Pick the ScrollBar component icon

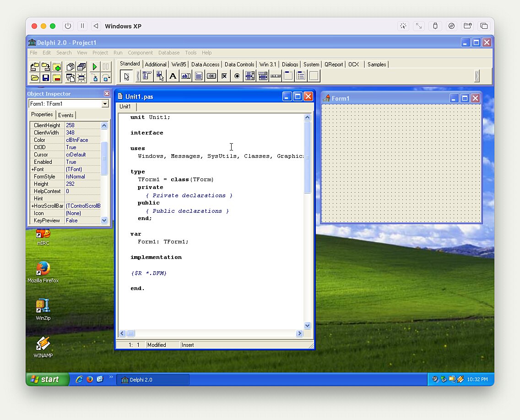click(x=276, y=76)
